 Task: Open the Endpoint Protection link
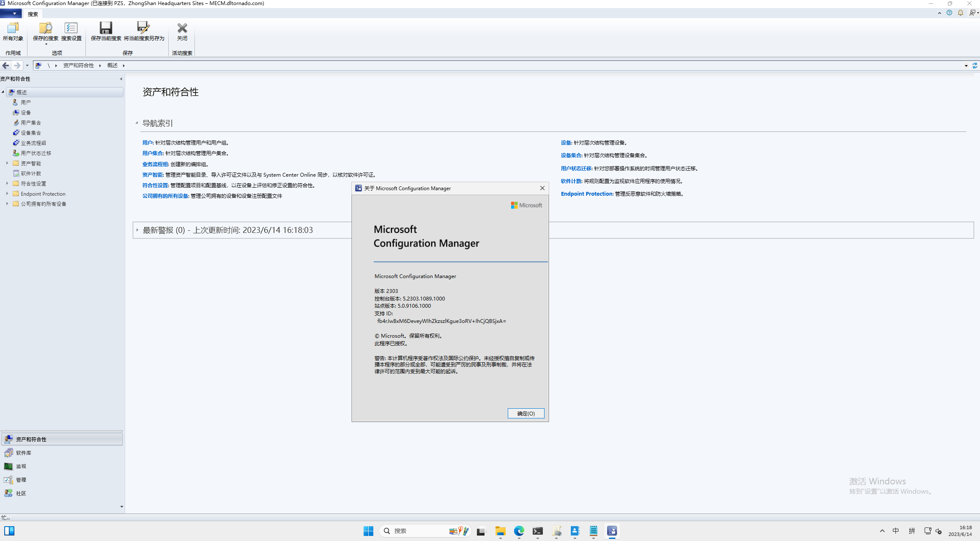[x=586, y=194]
